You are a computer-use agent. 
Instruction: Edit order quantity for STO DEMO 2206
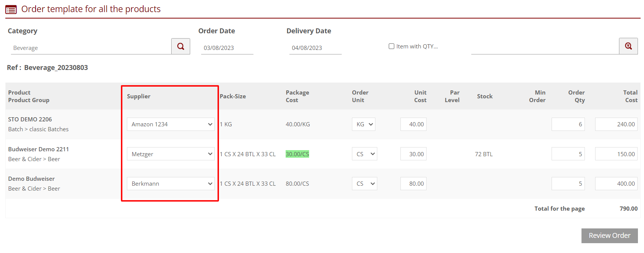pyautogui.click(x=568, y=124)
